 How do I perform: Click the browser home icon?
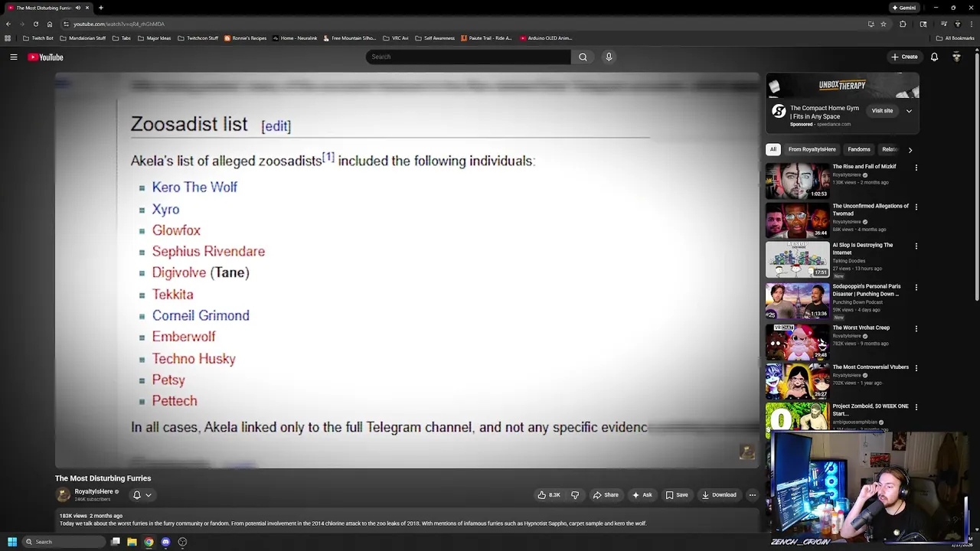tap(50, 24)
